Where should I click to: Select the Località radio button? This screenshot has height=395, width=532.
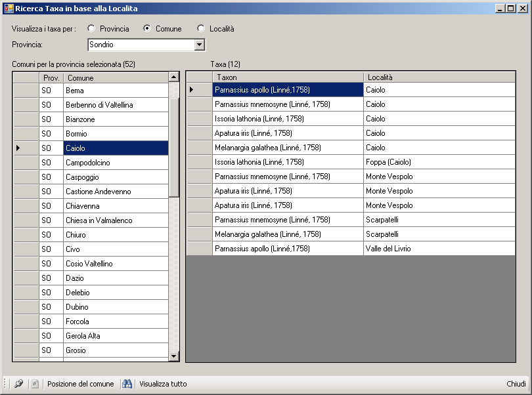tap(201, 28)
